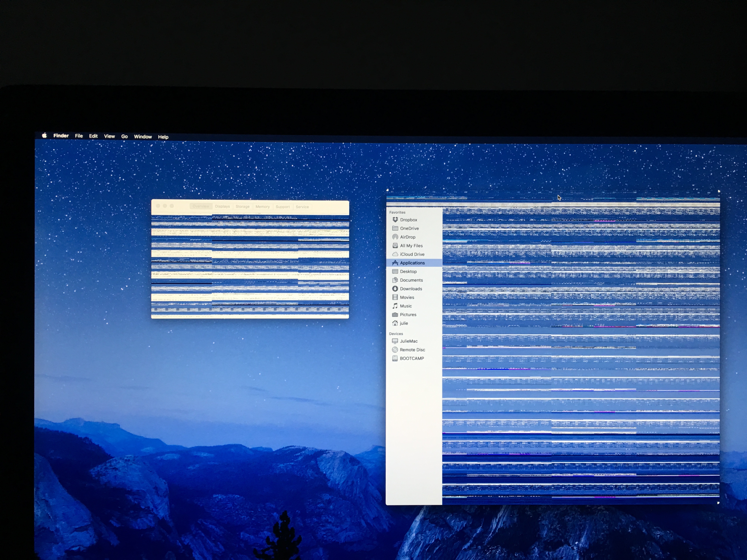
Task: Minimize the About This Mac window
Action: 165,206
